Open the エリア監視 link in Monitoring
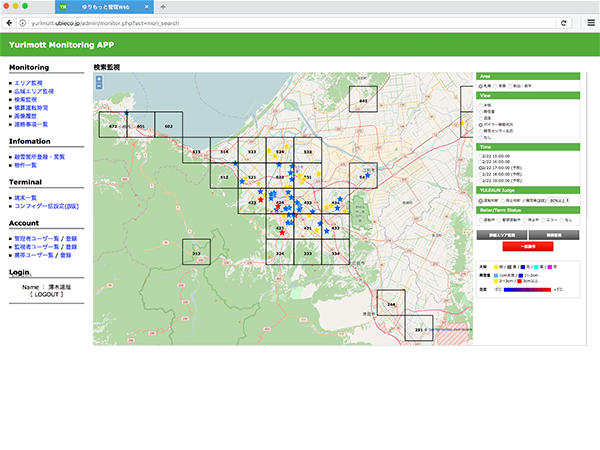The height and width of the screenshot is (450, 600). pyautogui.click(x=28, y=83)
